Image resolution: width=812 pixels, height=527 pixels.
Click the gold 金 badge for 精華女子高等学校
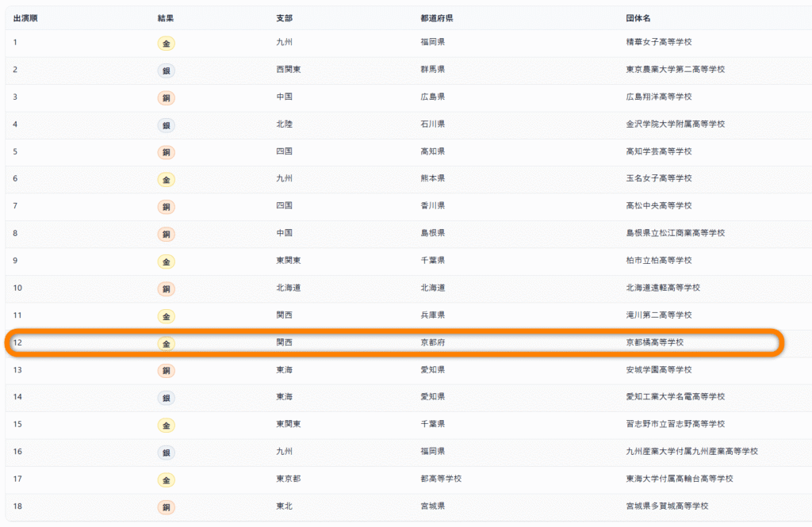point(166,43)
